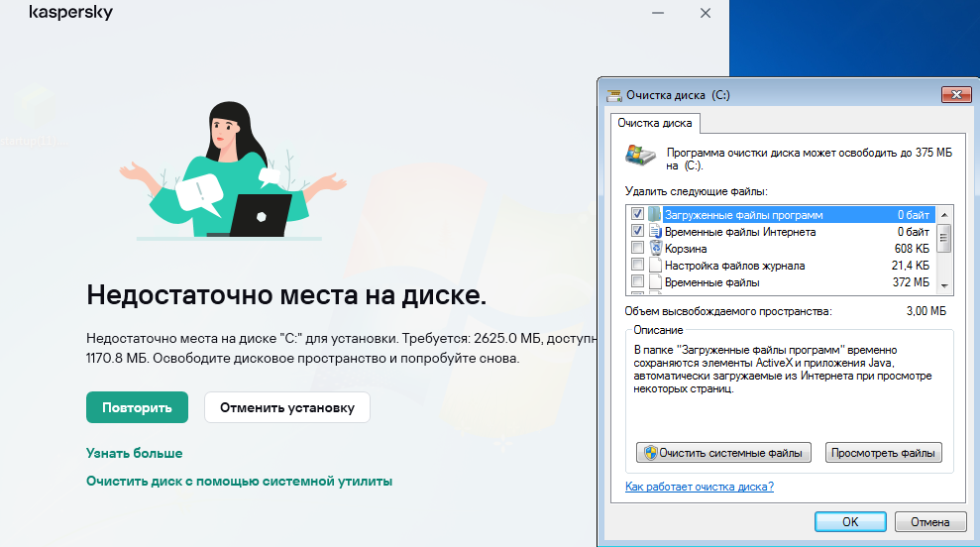This screenshot has width=980, height=547.
Task: Click OK in disk cleanup dialog
Action: [x=850, y=521]
